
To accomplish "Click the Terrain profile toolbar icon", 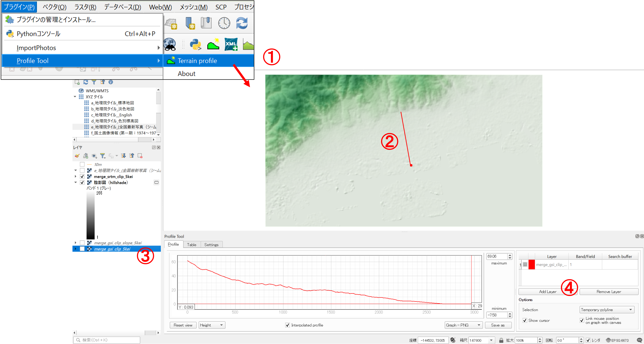I will pos(213,44).
